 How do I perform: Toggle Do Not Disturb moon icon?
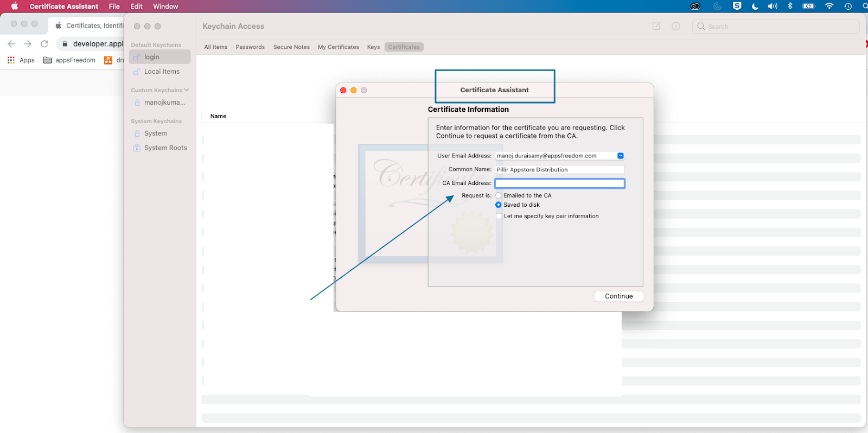coord(755,6)
